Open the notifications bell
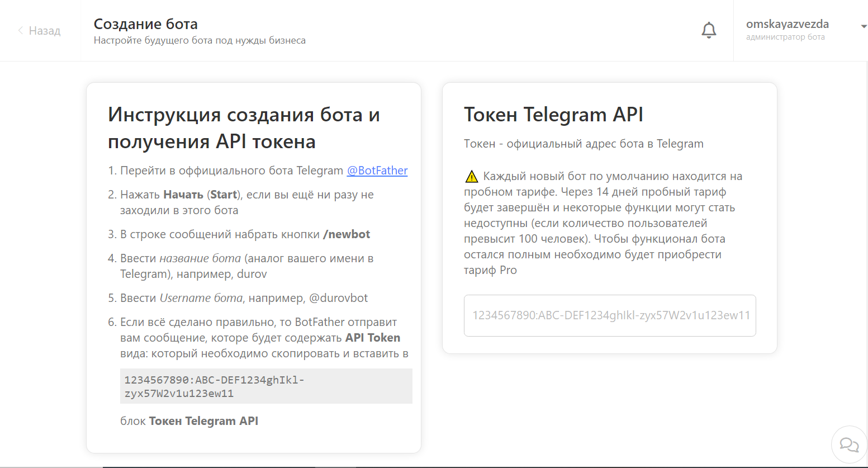Image resolution: width=868 pixels, height=468 pixels. (709, 30)
